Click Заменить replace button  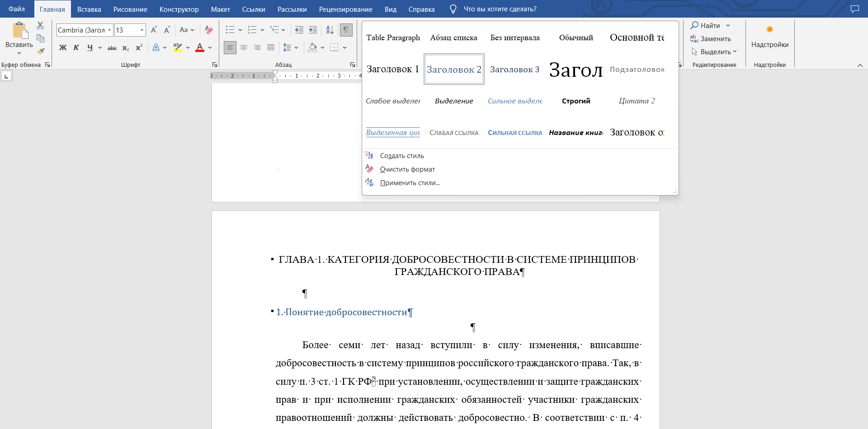click(x=711, y=39)
